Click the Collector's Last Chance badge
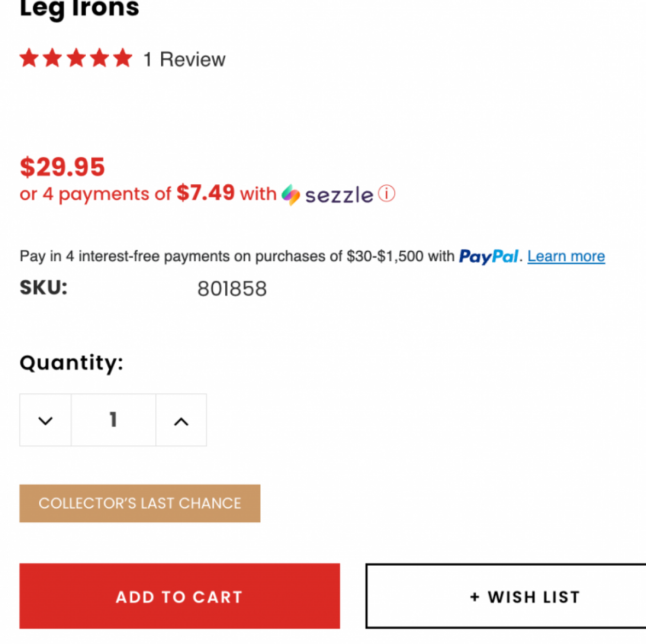Image resolution: width=646 pixels, height=644 pixels. [x=140, y=503]
